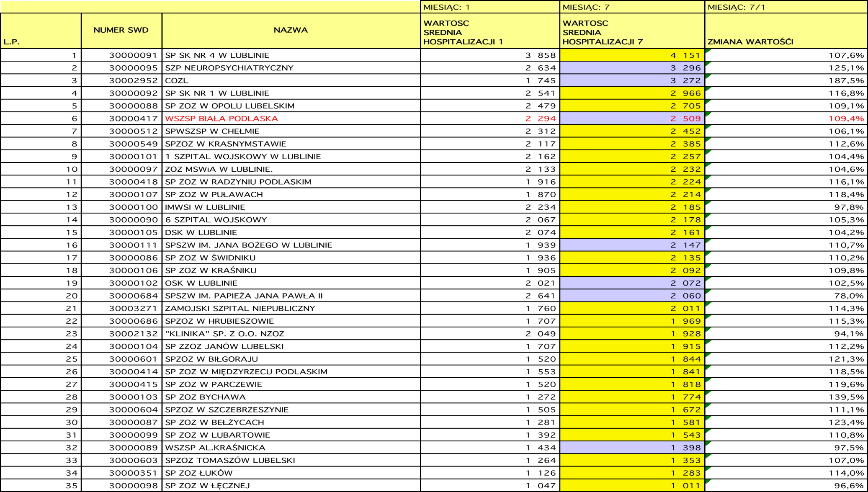Select cell WSZSP AL.KRAŚNICKA
The height and width of the screenshot is (492, 868).
pyautogui.click(x=291, y=448)
